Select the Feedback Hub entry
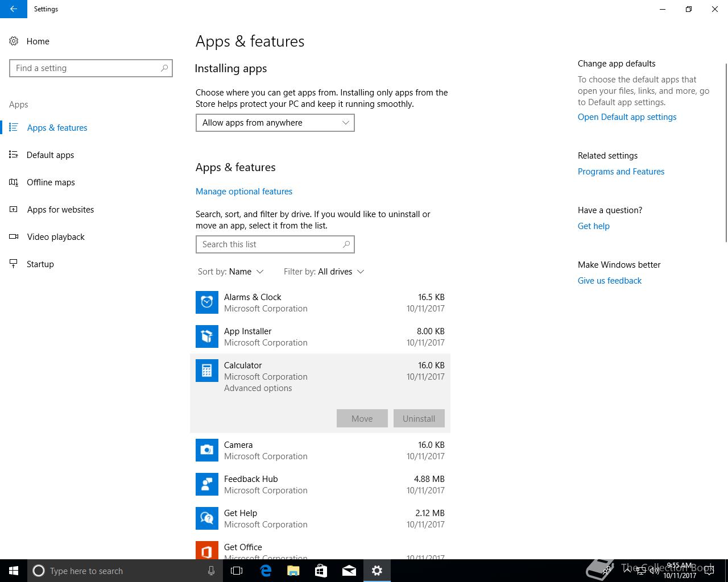 [x=320, y=484]
